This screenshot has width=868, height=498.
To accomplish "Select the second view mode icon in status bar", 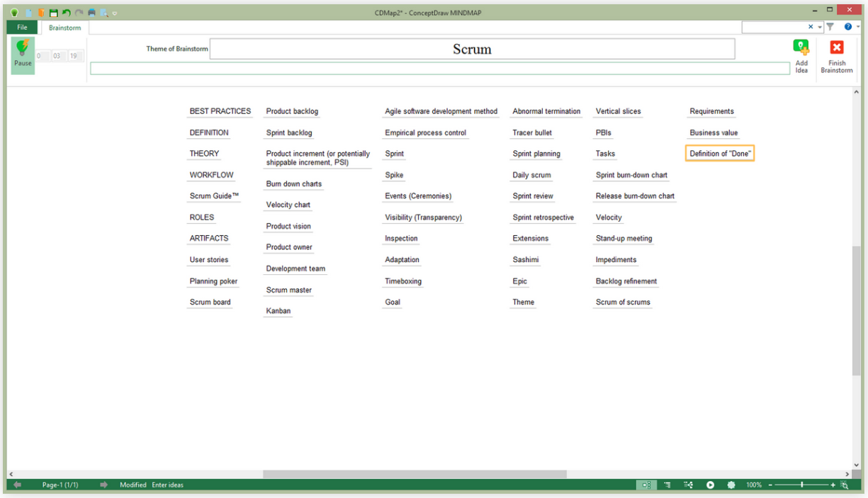I will coord(667,485).
